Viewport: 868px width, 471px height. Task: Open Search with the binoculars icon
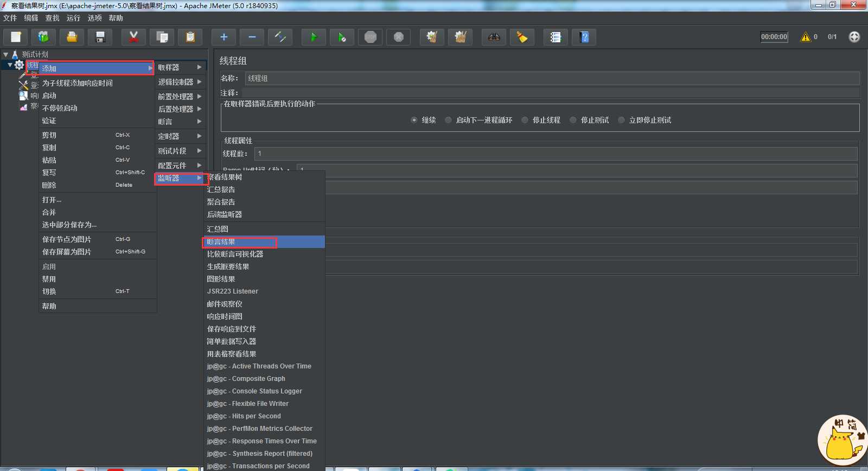coord(494,37)
